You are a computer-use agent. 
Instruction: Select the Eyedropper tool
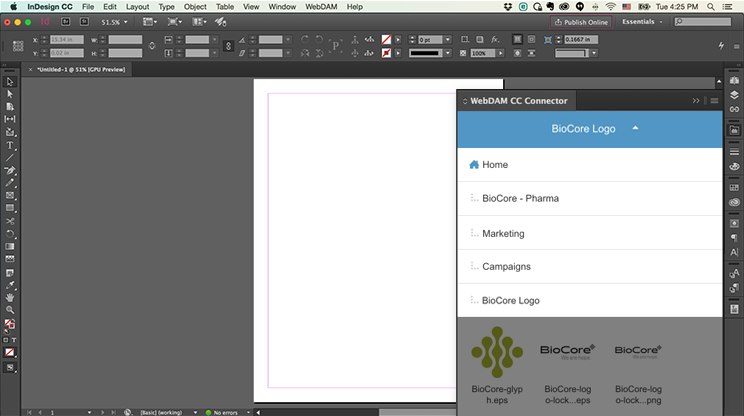pos(9,285)
